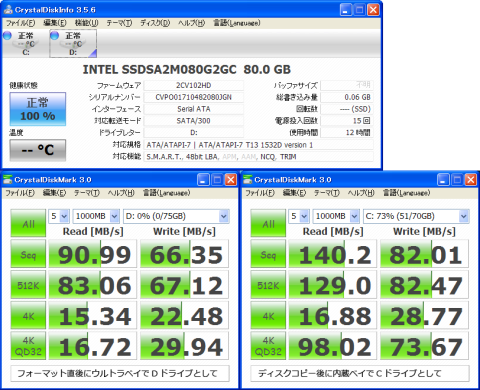Viewport: 480px width, 390px height.
Task: Click the drive letter D: value field
Action: [x=194, y=132]
